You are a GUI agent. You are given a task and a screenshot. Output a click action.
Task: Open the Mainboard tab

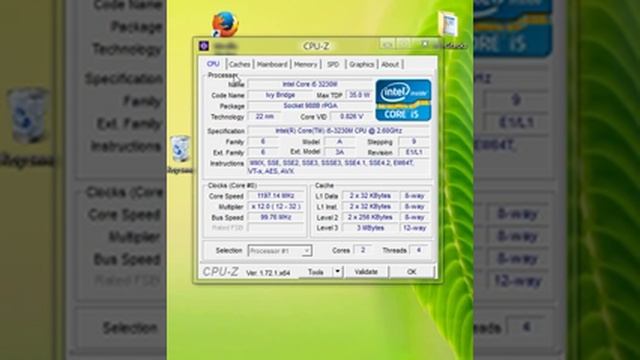(x=272, y=64)
